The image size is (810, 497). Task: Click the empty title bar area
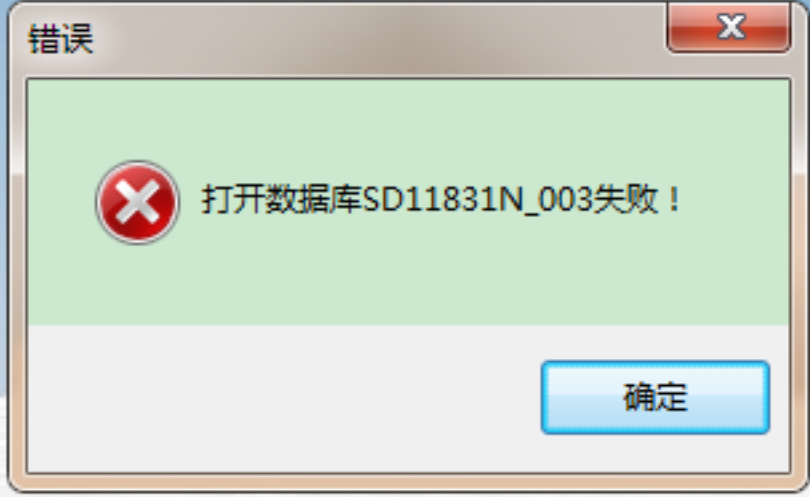(377, 39)
